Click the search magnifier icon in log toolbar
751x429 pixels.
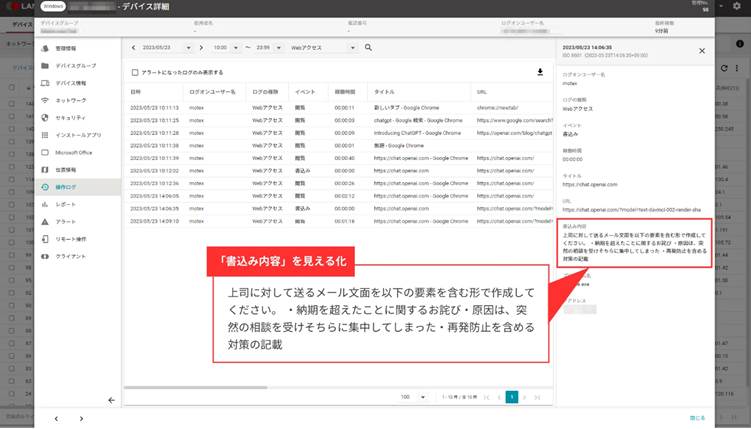coord(368,47)
